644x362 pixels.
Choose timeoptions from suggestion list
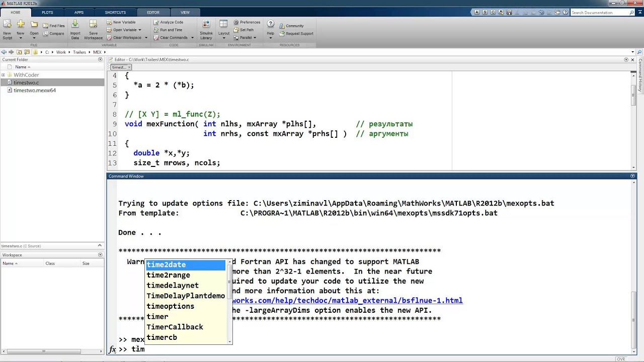coord(186,306)
